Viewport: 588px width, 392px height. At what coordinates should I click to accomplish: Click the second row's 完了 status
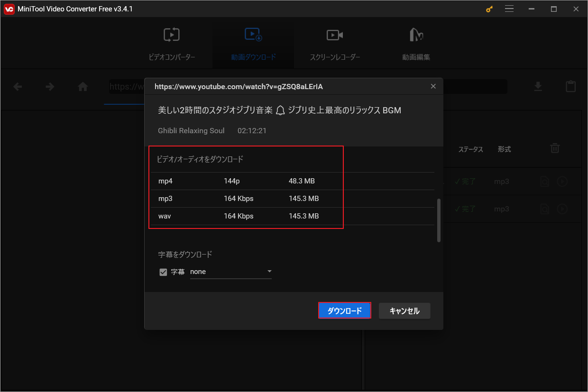pyautogui.click(x=465, y=209)
